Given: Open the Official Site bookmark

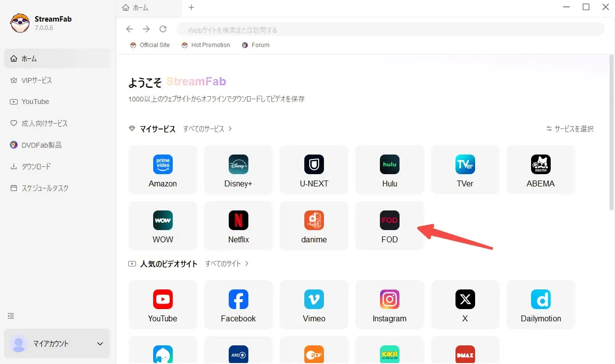Looking at the screenshot, I should point(150,45).
